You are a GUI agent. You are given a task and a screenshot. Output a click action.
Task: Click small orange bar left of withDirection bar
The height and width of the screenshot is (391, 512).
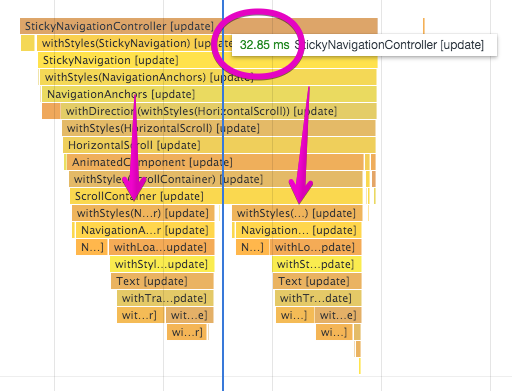click(51, 111)
